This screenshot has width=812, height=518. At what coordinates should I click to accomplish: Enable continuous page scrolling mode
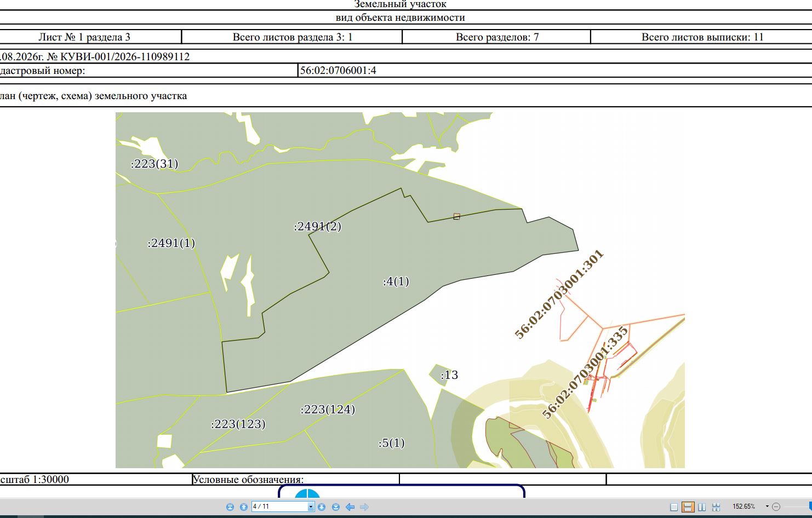[688, 507]
